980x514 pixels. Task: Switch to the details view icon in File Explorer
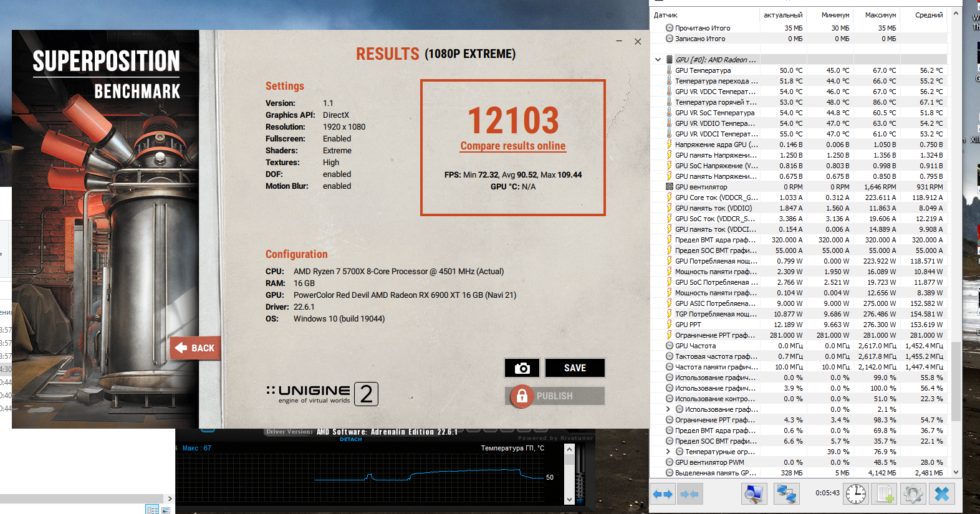152,510
